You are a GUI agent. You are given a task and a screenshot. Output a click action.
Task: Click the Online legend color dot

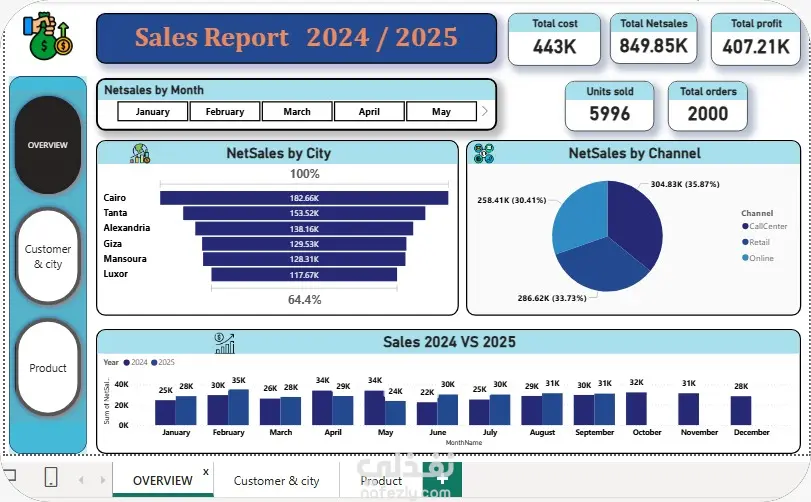(x=745, y=257)
